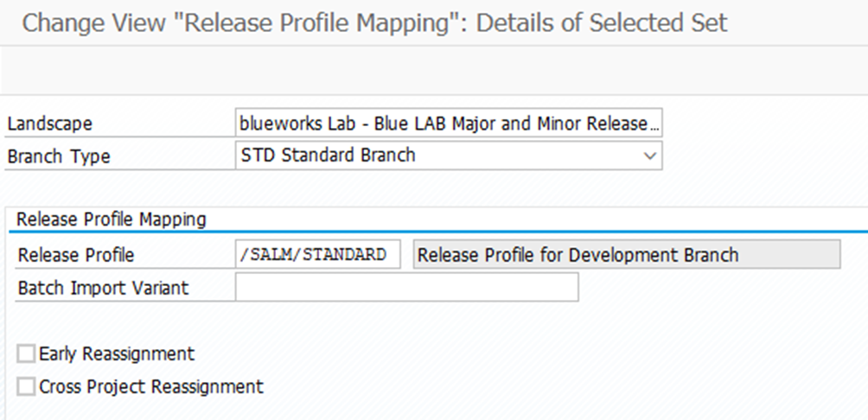The height and width of the screenshot is (420, 868).
Task: Click the blue line under Release Profile Mapping
Action: 519,232
